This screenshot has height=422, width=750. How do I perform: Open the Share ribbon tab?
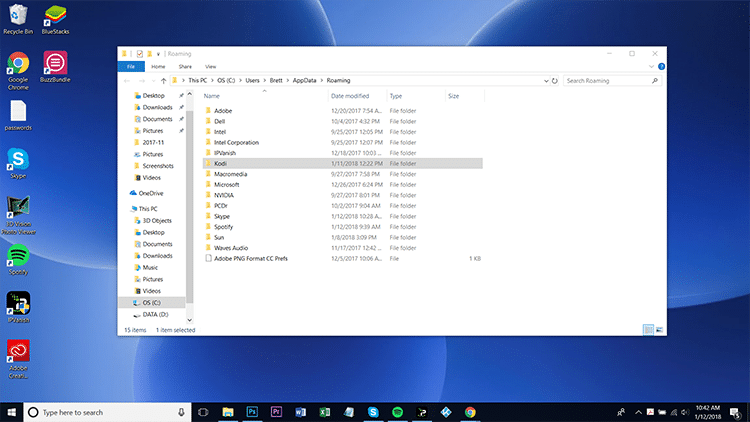click(x=185, y=67)
